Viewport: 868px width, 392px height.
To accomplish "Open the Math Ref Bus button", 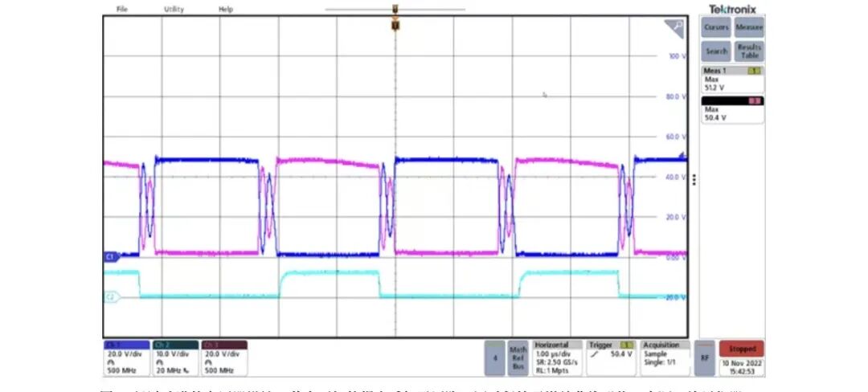I will click(x=518, y=357).
